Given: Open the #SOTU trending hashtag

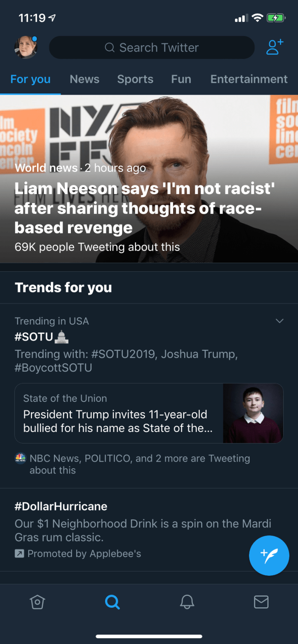Looking at the screenshot, I should coord(34,337).
